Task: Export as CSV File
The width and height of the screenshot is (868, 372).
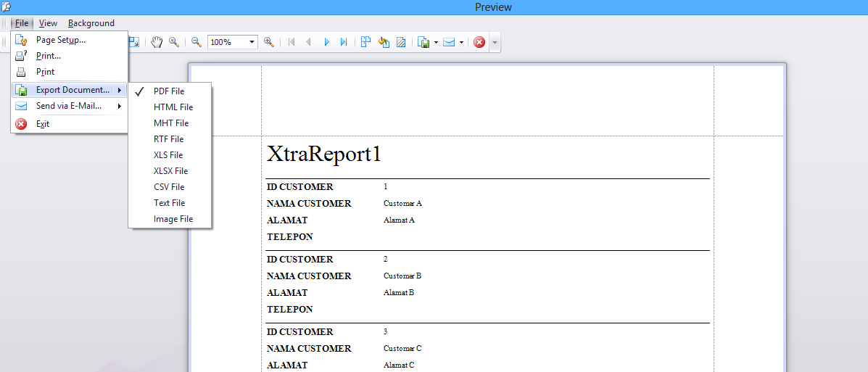Action: click(x=170, y=187)
